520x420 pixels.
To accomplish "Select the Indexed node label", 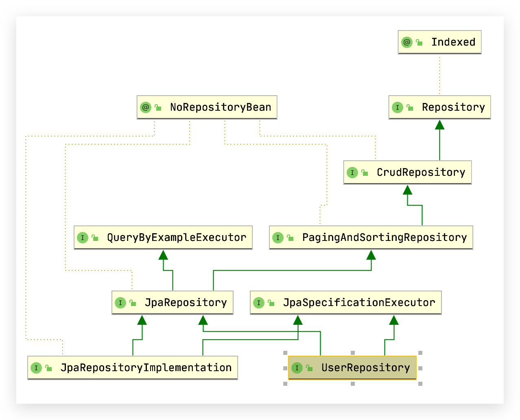I will click(x=453, y=42).
